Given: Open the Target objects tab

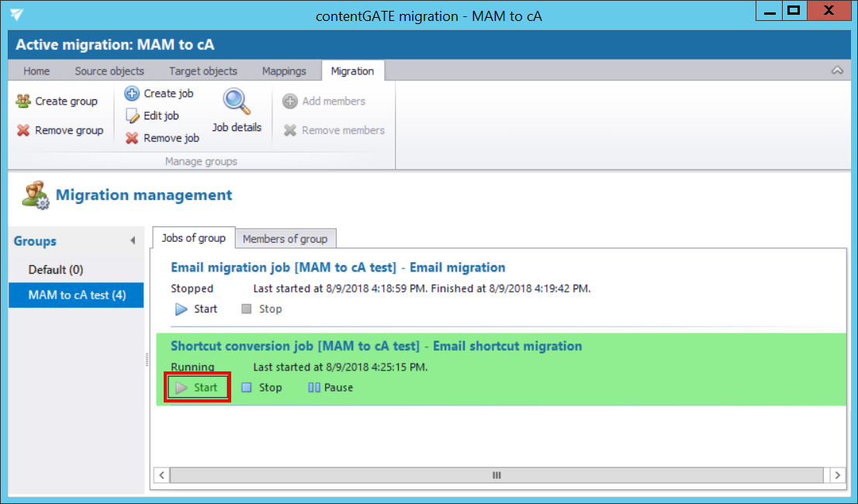Looking at the screenshot, I should pyautogui.click(x=203, y=71).
